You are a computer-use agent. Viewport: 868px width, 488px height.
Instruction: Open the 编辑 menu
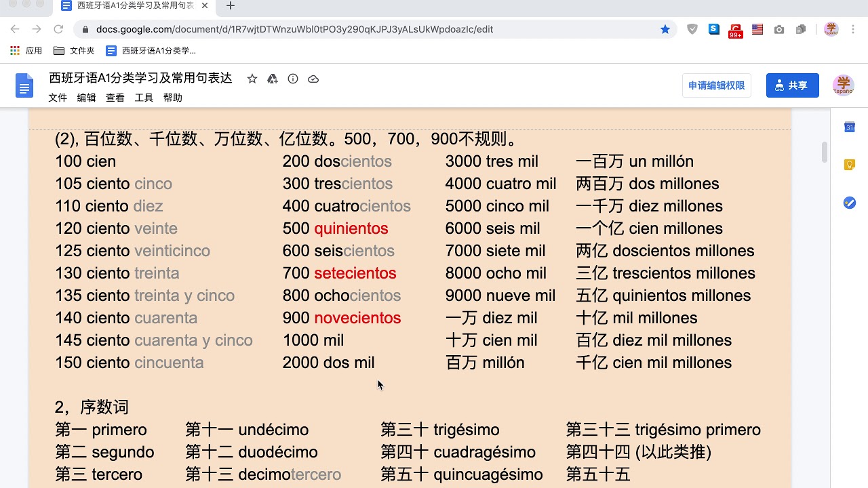pyautogui.click(x=86, y=98)
